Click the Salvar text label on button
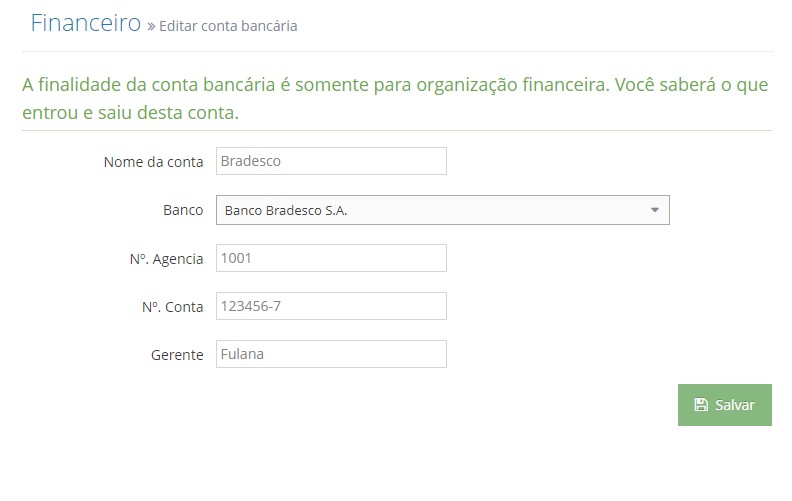Image resolution: width=792 pixels, height=501 pixels. tap(735, 405)
